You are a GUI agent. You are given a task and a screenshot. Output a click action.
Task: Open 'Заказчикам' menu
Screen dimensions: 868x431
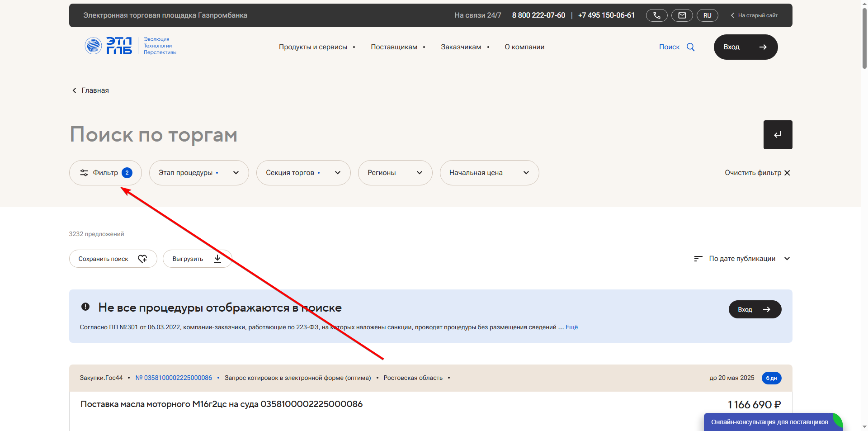(461, 47)
